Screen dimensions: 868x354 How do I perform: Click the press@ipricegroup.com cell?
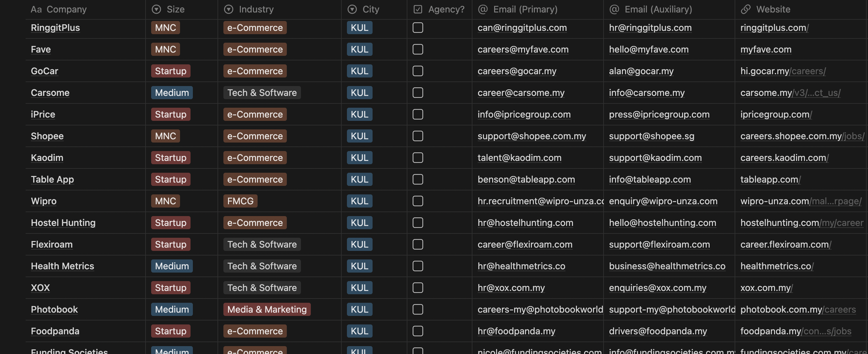[x=669, y=114]
